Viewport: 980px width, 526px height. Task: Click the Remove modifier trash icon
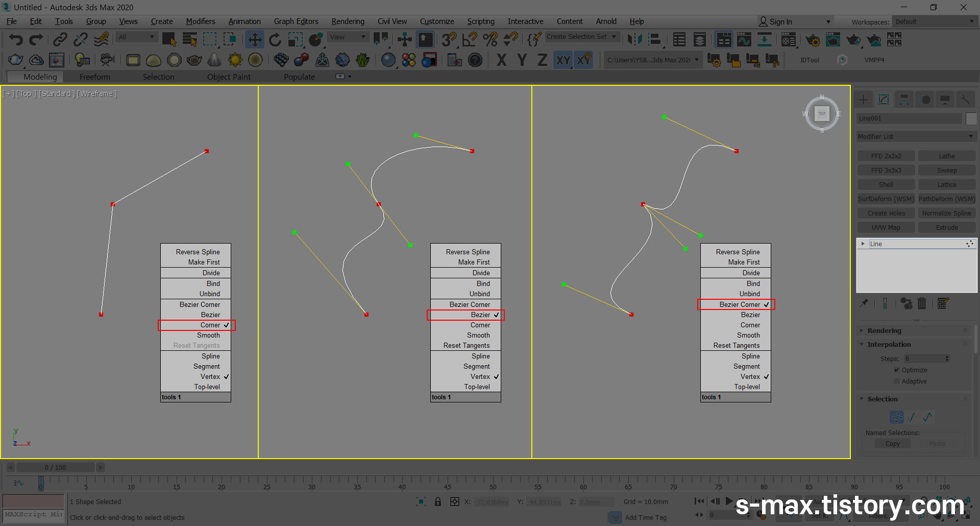tap(922, 303)
